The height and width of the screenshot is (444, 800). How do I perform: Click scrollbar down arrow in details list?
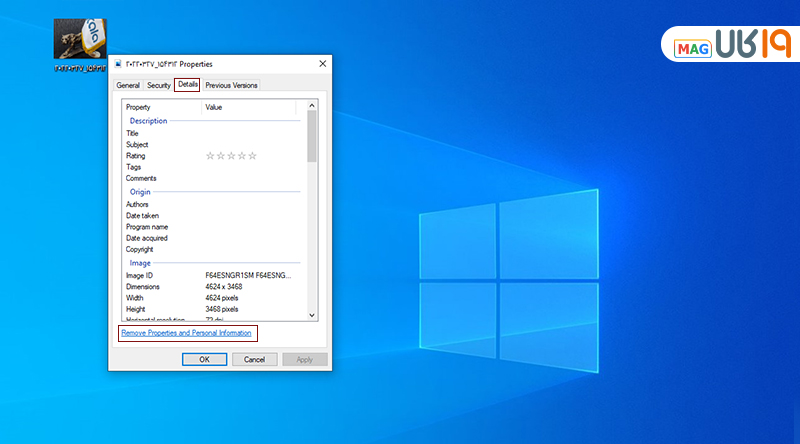tap(312, 314)
